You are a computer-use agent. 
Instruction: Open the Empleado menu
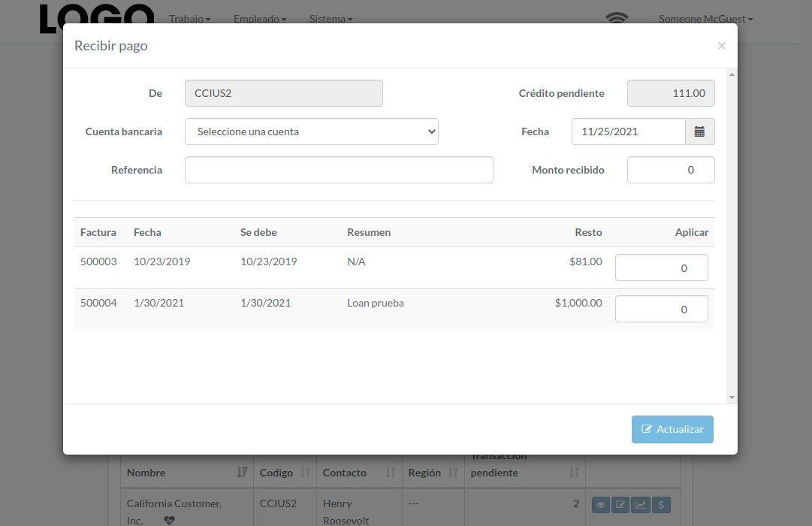tap(260, 19)
